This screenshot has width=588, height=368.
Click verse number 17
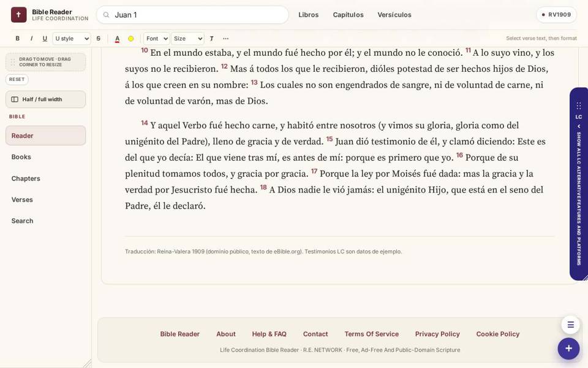(x=314, y=171)
